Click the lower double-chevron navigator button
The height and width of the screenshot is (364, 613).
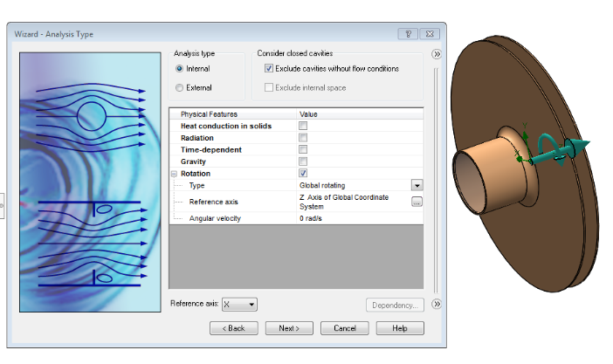[x=437, y=304]
